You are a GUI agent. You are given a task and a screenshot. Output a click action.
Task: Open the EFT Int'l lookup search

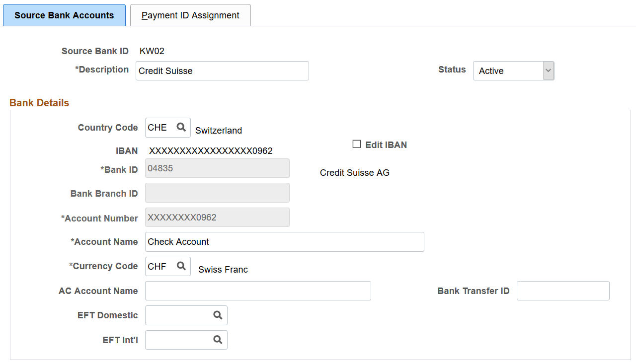[217, 340]
